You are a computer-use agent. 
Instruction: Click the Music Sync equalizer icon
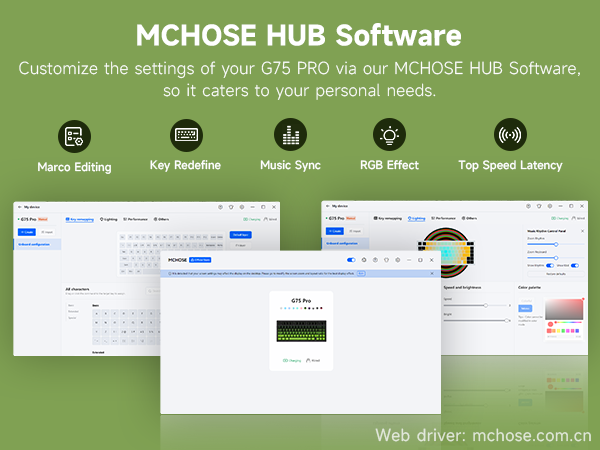coord(290,134)
